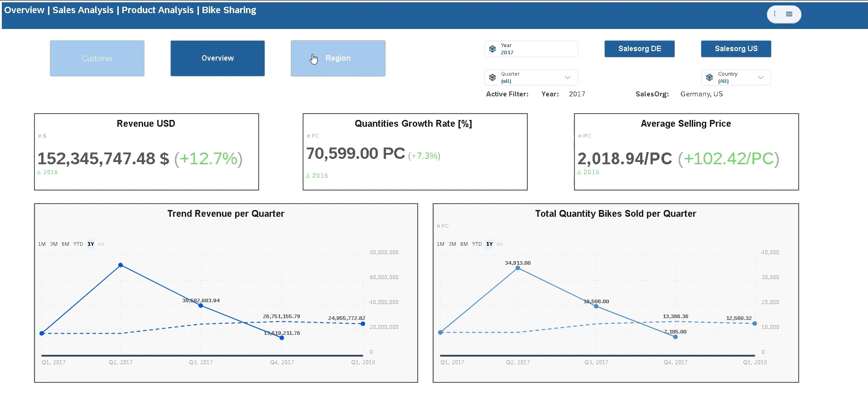This screenshot has width=868, height=410.
Task: Click the 2016 delta indicator under Average Selling Price
Action: click(x=588, y=172)
